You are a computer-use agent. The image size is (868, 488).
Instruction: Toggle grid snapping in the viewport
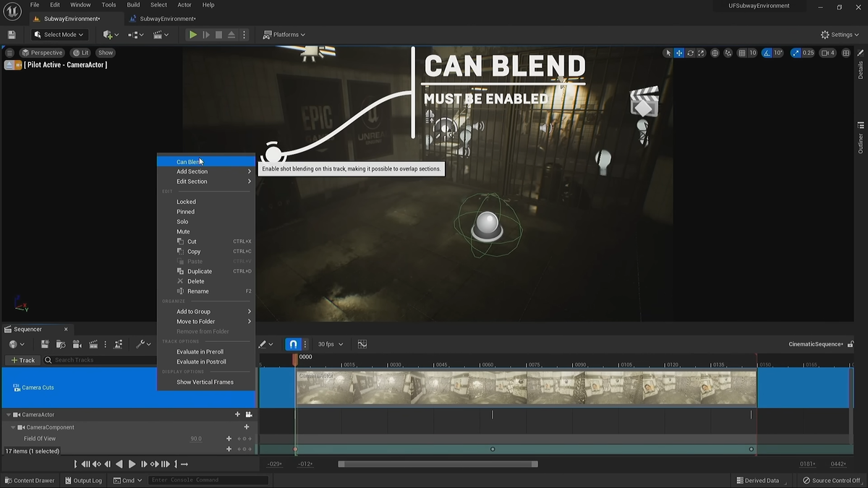click(x=741, y=53)
